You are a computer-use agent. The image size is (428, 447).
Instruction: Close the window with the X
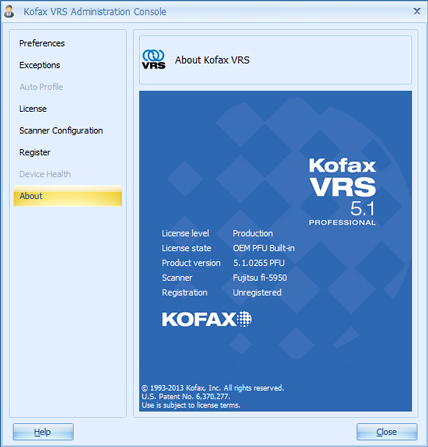(417, 11)
